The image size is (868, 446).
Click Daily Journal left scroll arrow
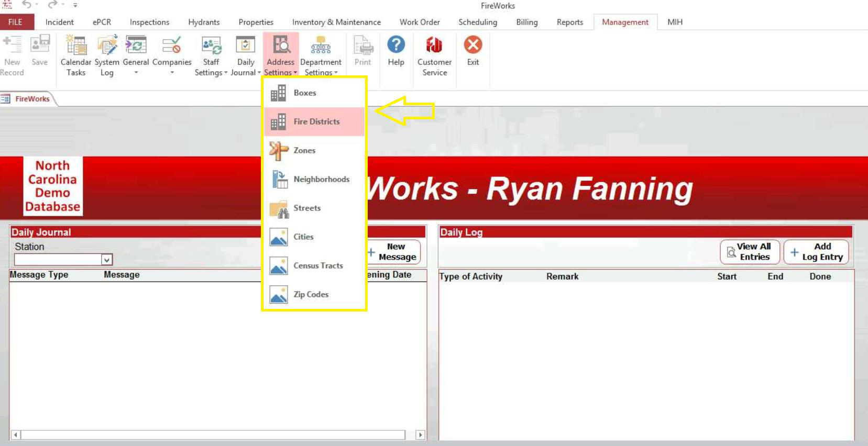point(16,435)
